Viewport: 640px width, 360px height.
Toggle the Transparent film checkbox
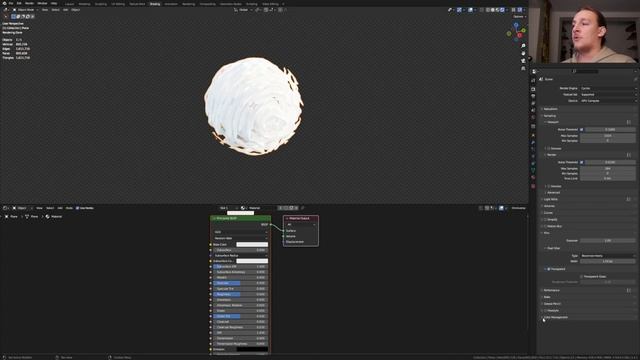point(549,269)
